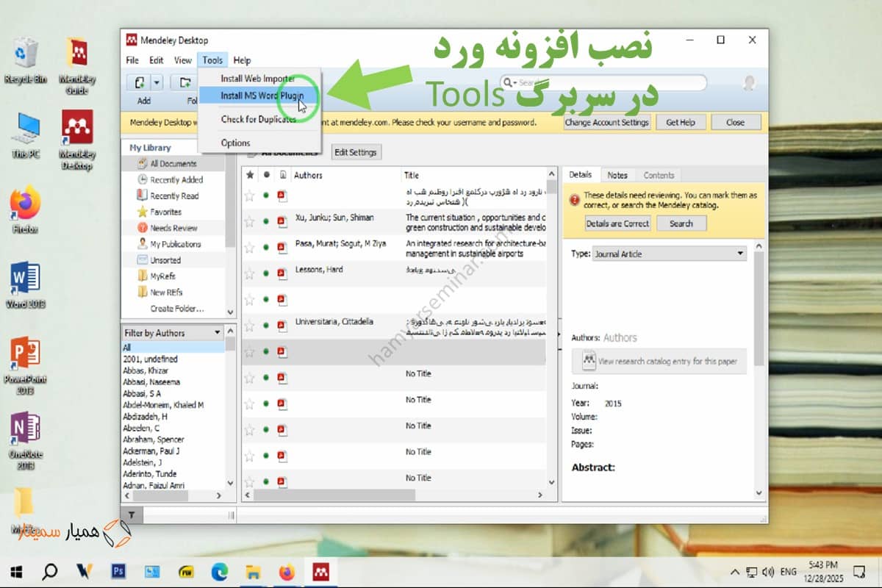Click the user profile avatar icon
The height and width of the screenshot is (588, 882).
pos(749,83)
